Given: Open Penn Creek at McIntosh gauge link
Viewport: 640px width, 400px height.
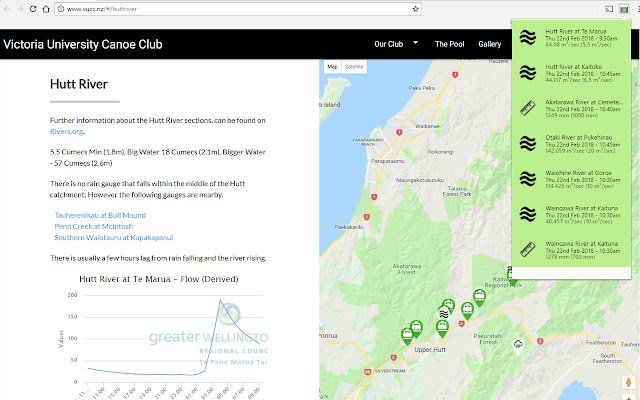Looking at the screenshot, I should pos(93,226).
